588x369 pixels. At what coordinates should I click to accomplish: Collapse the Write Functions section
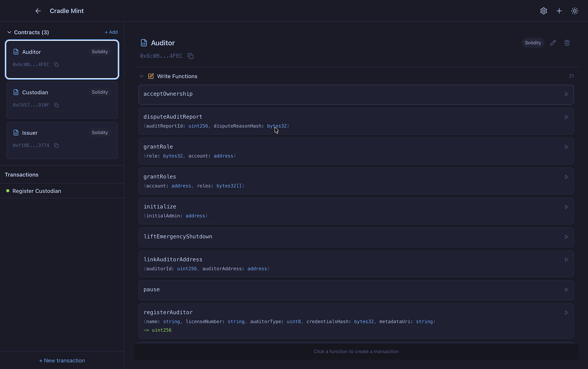point(142,76)
